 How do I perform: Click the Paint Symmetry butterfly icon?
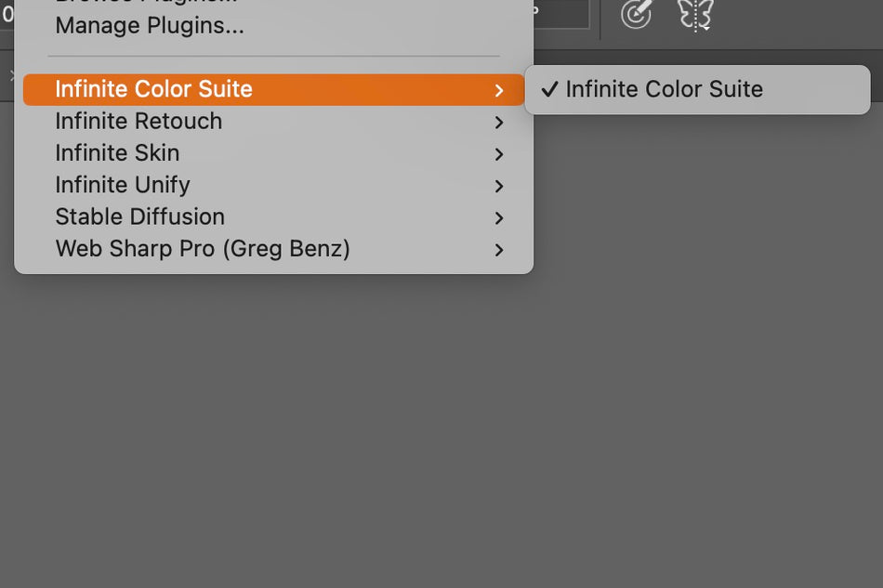coord(694,16)
